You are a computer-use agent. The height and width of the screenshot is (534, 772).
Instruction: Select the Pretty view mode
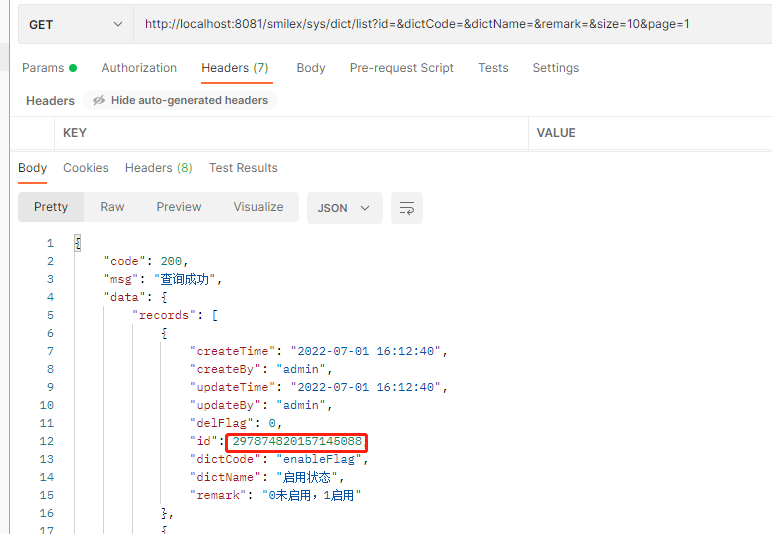tap(51, 207)
